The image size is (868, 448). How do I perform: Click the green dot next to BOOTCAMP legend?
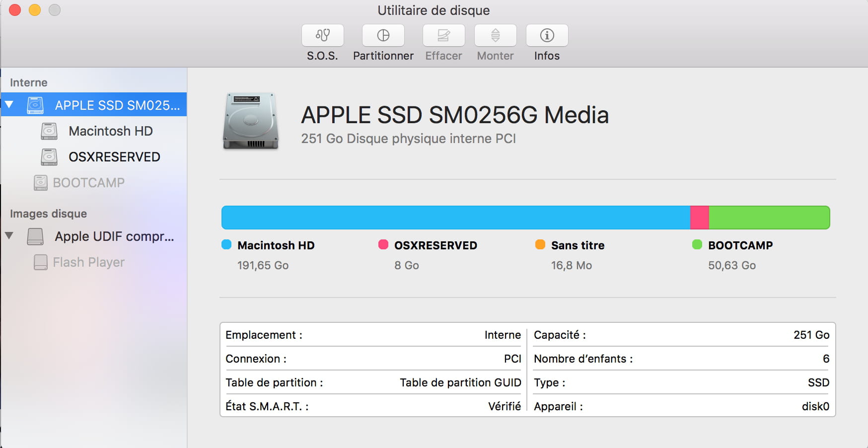(697, 244)
